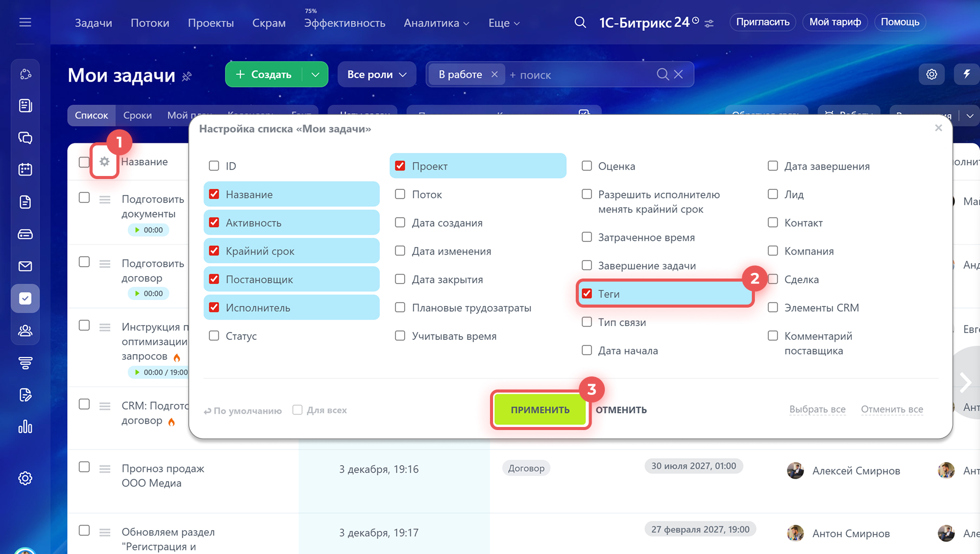Uncheck the Теги column checkbox
The height and width of the screenshot is (554, 980).
click(x=587, y=294)
